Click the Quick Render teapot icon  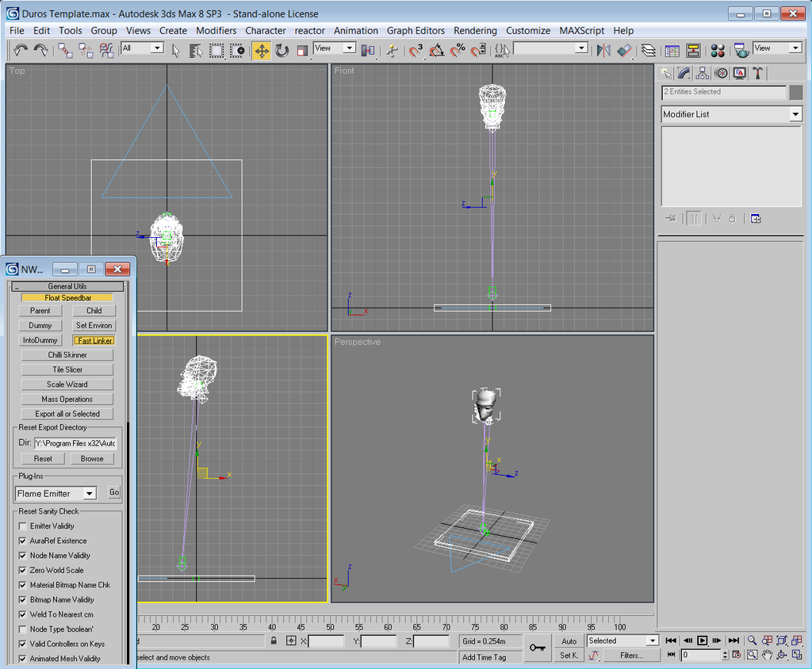741,50
